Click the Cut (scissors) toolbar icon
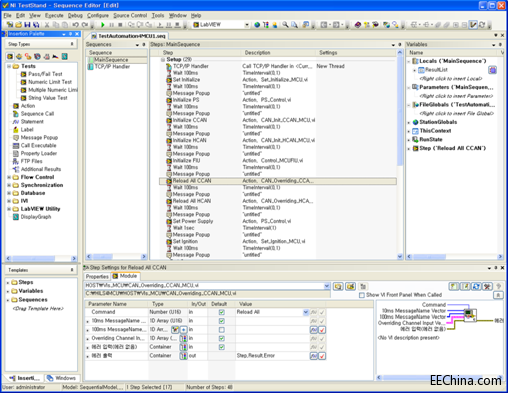Image resolution: width=508 pixels, height=394 pixels. point(47,25)
